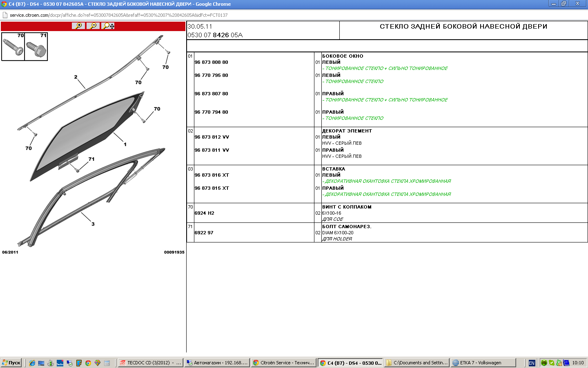Click the show desktop quick launch icon
Viewport: 588px width, 368px height.
(x=41, y=363)
